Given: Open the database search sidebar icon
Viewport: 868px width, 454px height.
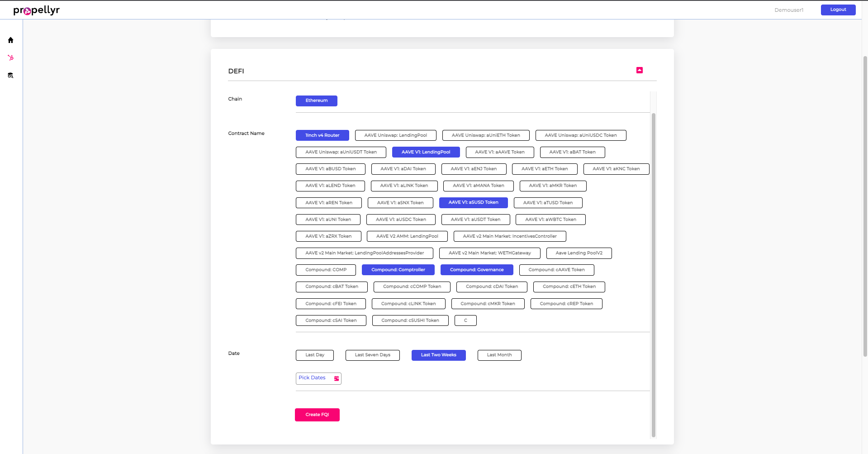Looking at the screenshot, I should click(10, 76).
